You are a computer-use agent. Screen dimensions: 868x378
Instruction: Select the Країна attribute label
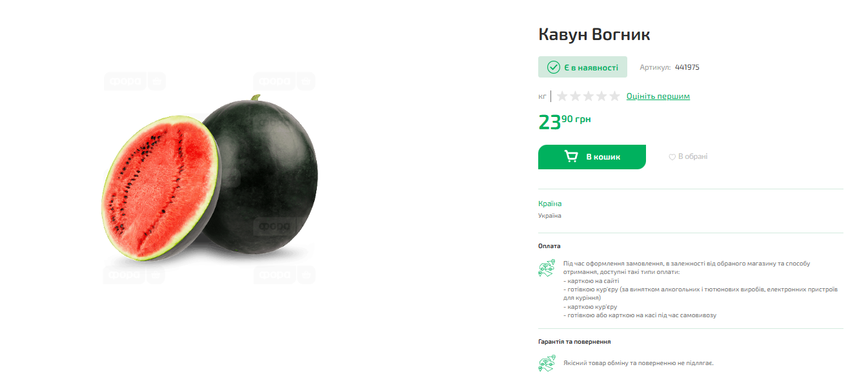(x=550, y=204)
